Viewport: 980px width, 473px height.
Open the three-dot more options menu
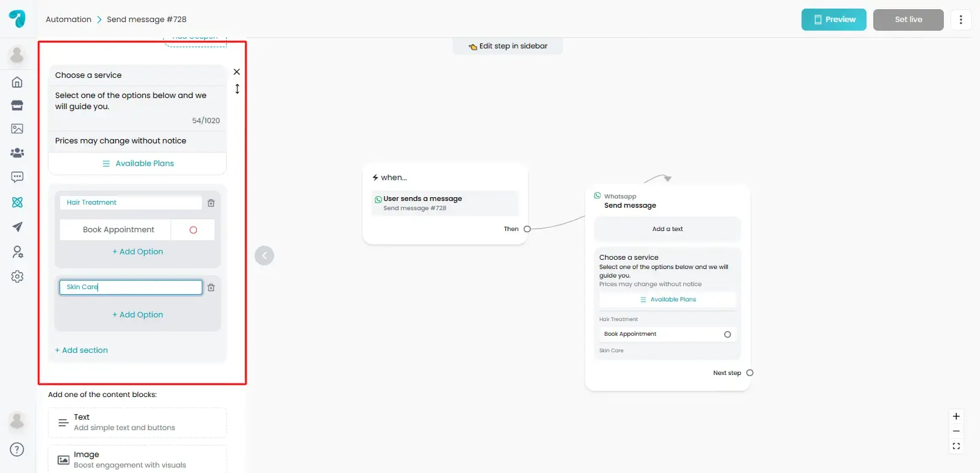(960, 20)
